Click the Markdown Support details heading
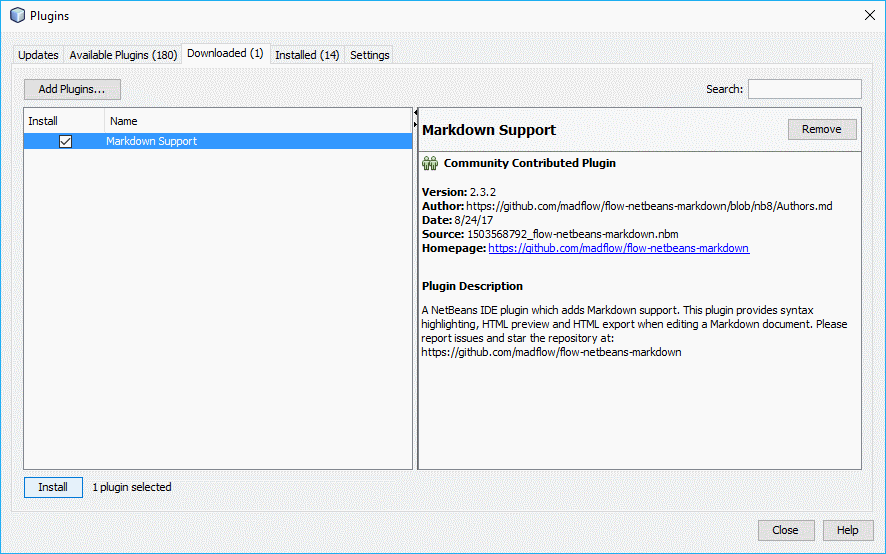Screen dimensions: 886x554 click(489, 130)
